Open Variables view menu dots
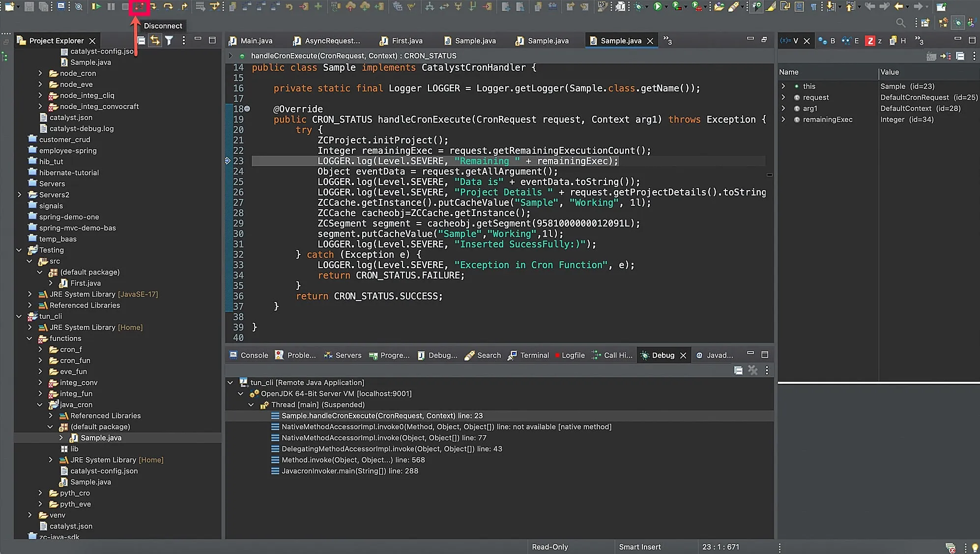The width and height of the screenshot is (980, 554). pyautogui.click(x=974, y=56)
